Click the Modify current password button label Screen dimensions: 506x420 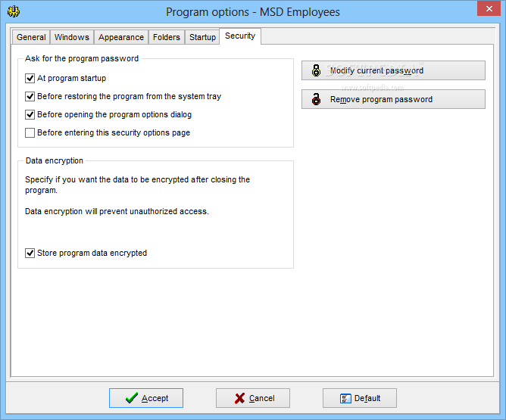pyautogui.click(x=376, y=70)
